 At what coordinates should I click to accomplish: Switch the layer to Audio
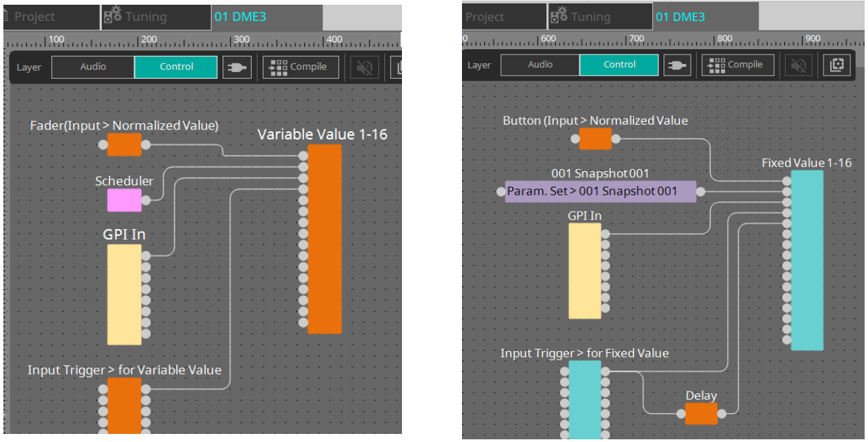(92, 67)
